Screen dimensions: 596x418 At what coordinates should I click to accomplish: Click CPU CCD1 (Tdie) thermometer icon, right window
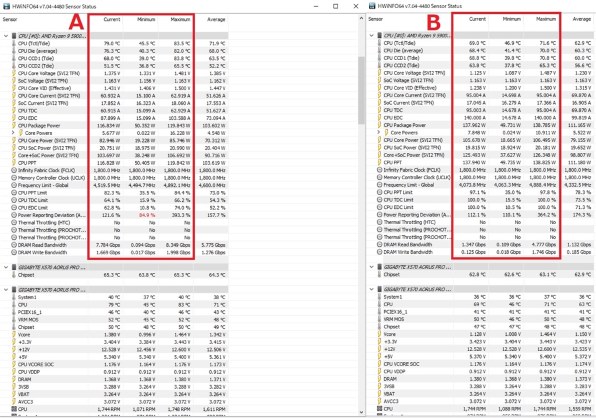379,58
